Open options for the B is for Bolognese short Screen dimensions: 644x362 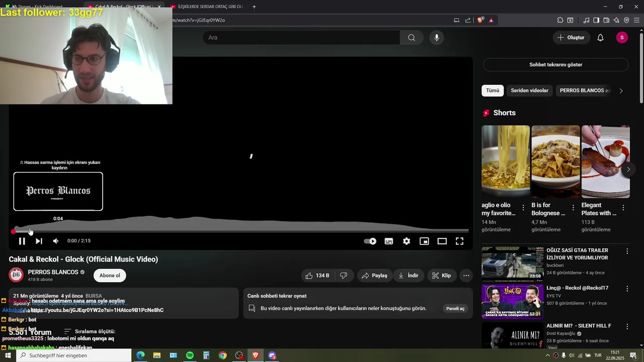point(573,208)
